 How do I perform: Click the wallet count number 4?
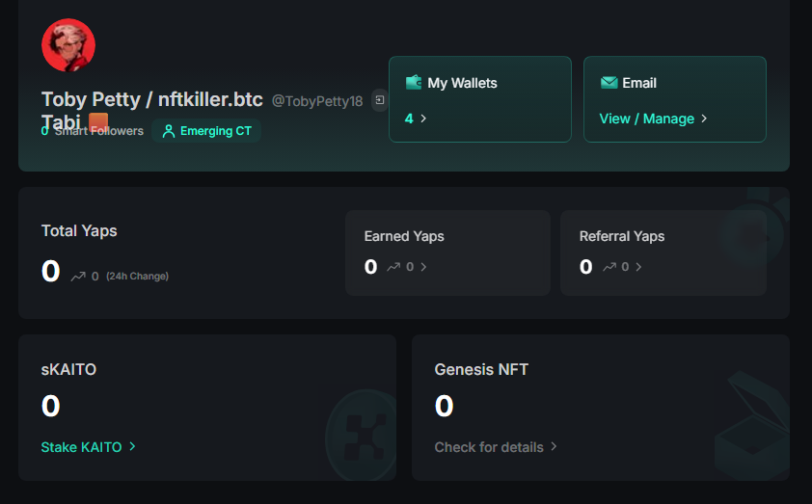pos(409,119)
